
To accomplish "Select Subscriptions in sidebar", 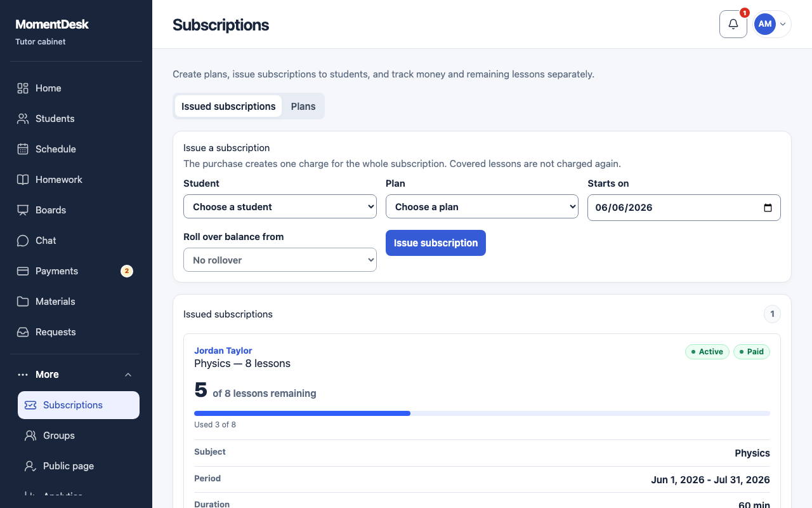I will [79, 405].
